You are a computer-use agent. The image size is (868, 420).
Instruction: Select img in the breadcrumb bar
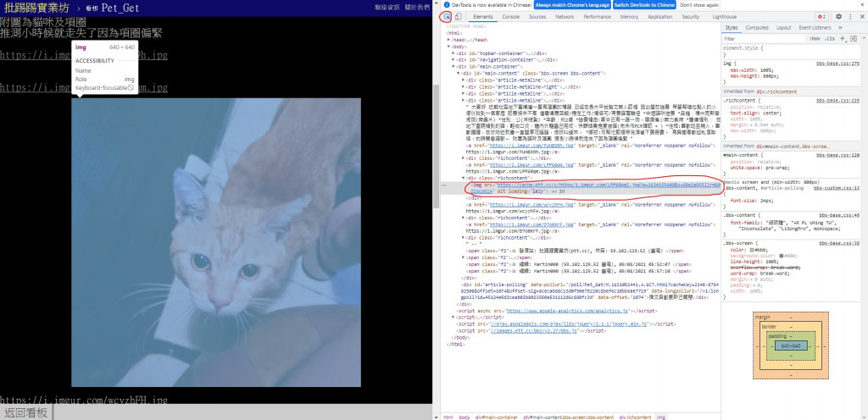660,417
